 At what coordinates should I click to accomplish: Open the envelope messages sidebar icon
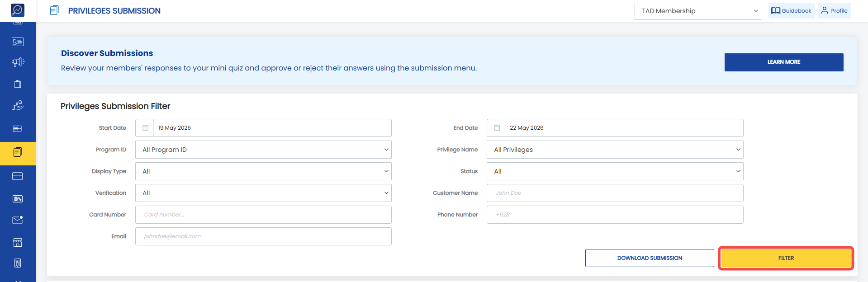[x=18, y=220]
